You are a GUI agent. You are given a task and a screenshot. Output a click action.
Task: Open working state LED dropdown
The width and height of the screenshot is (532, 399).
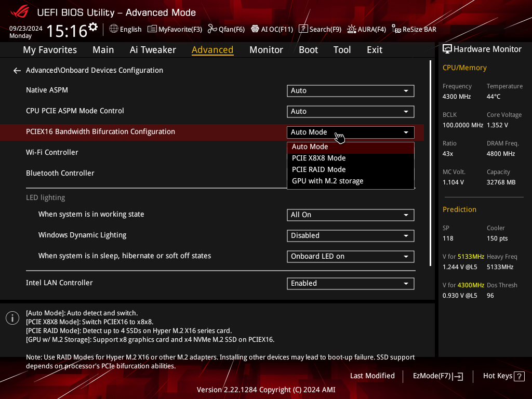tap(351, 215)
